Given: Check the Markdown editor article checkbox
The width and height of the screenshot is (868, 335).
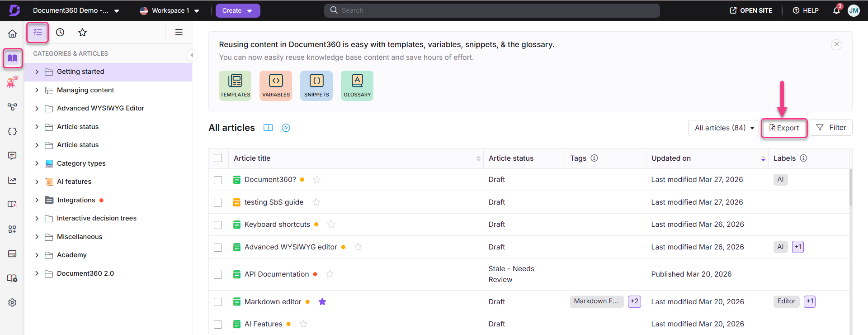Looking at the screenshot, I should (218, 302).
